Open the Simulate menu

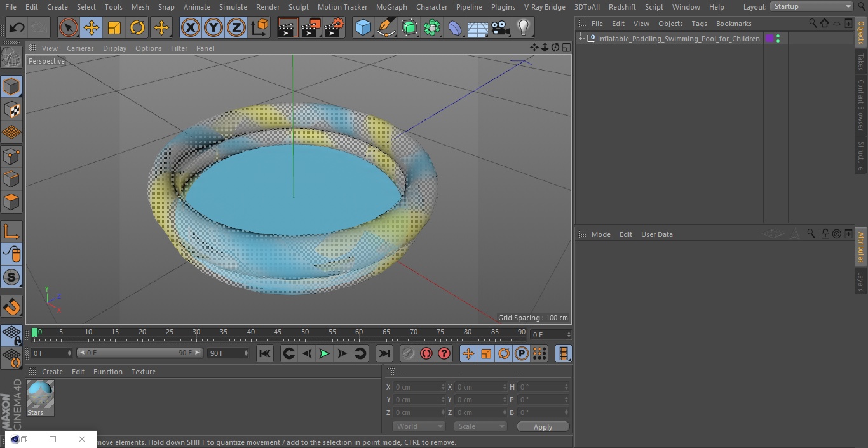(233, 7)
